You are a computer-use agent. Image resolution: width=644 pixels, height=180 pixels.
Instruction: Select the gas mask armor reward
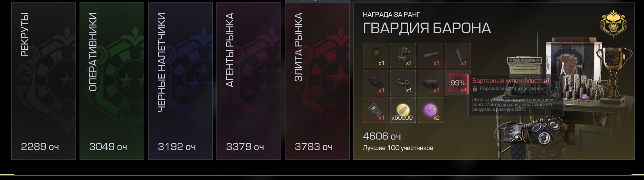pyautogui.click(x=403, y=55)
